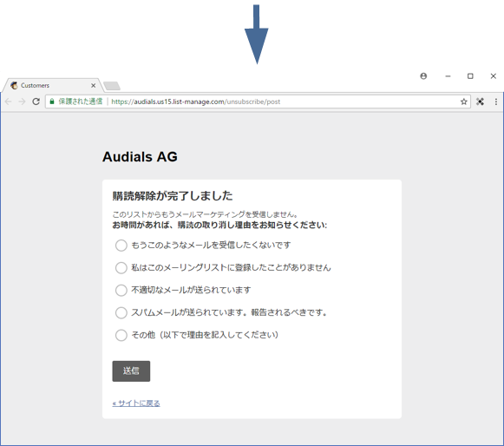The height and width of the screenshot is (446, 504).
Task: Click the URL address bar field
Action: 257,102
